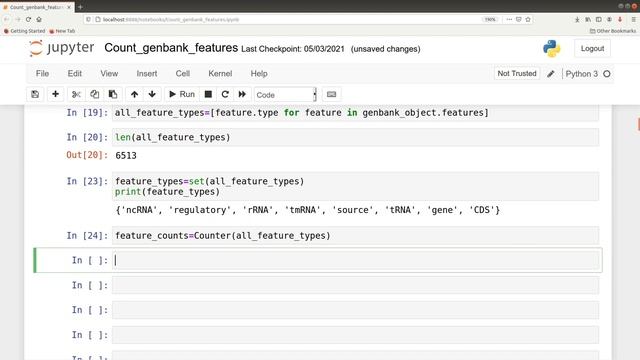The height and width of the screenshot is (360, 640).
Task: Open the browser library icon
Action: click(588, 19)
